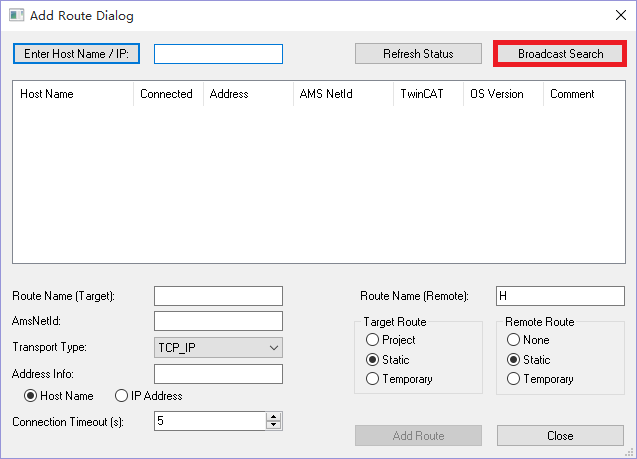Focus the Route Name (Target) text field
The width and height of the screenshot is (637, 459).
218,296
